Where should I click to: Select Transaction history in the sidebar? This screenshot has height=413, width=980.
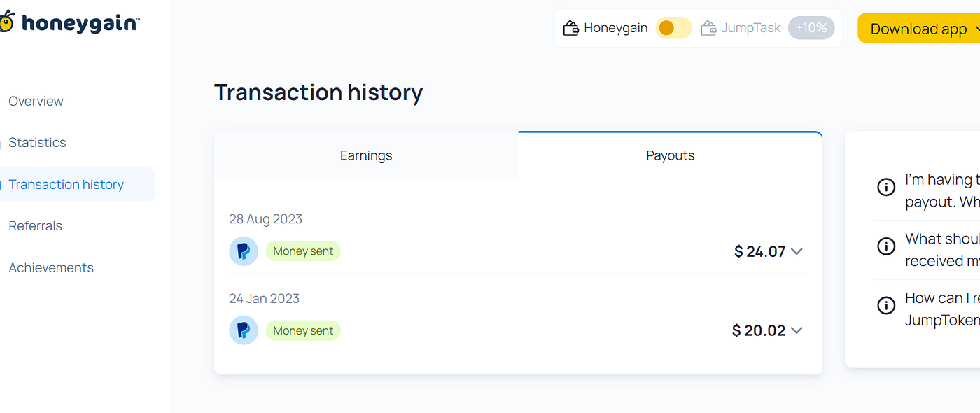(76, 184)
